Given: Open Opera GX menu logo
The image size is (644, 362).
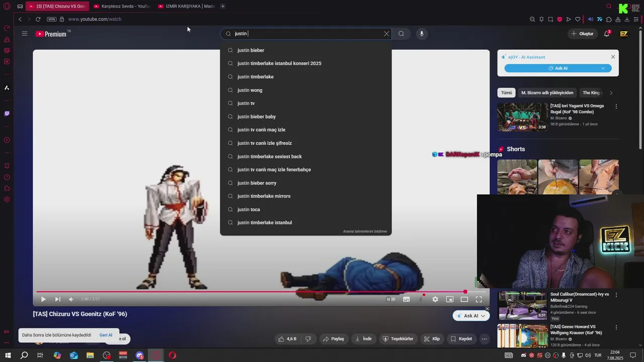Looking at the screenshot, I should coord(7,6).
